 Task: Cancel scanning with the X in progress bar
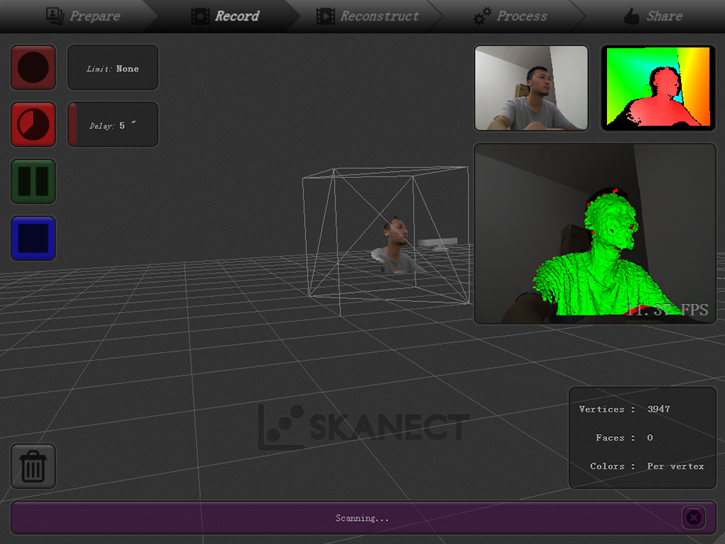[x=693, y=518]
